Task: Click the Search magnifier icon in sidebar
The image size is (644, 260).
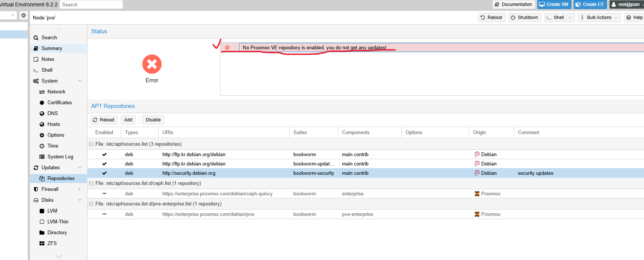Action: click(36, 38)
